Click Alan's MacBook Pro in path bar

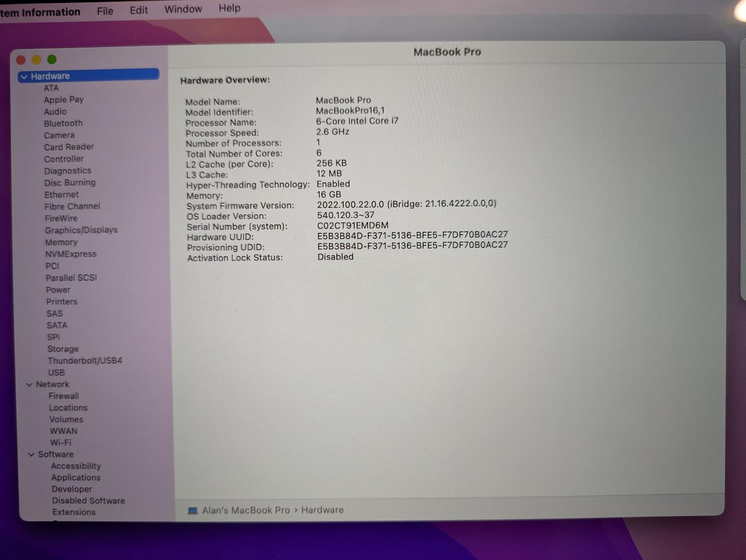coord(246,510)
